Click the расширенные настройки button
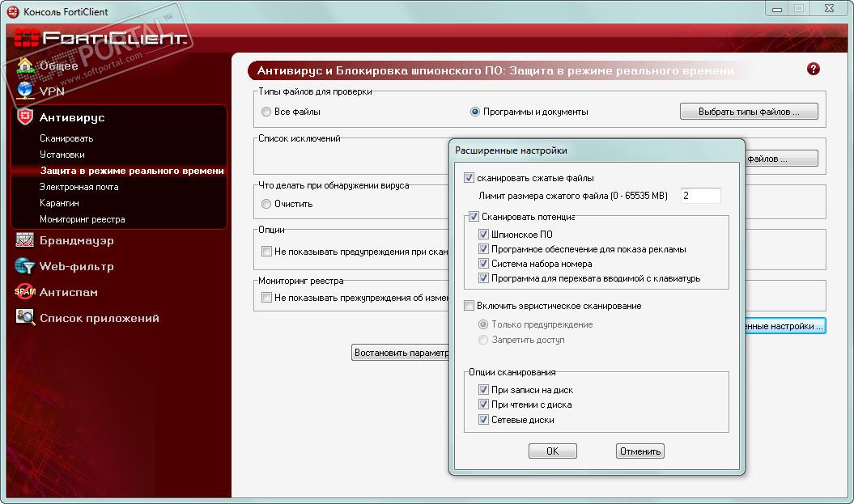Screen dimensions: 854x504 coord(785,326)
